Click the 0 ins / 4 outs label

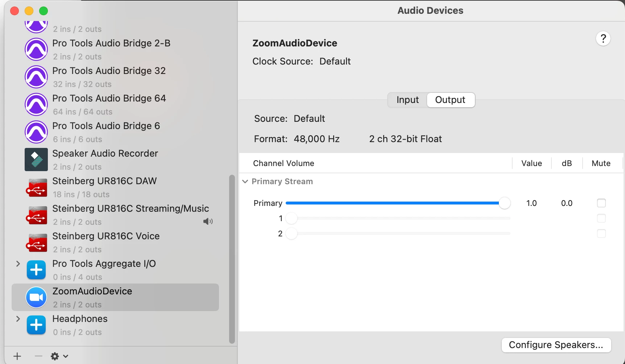(78, 277)
